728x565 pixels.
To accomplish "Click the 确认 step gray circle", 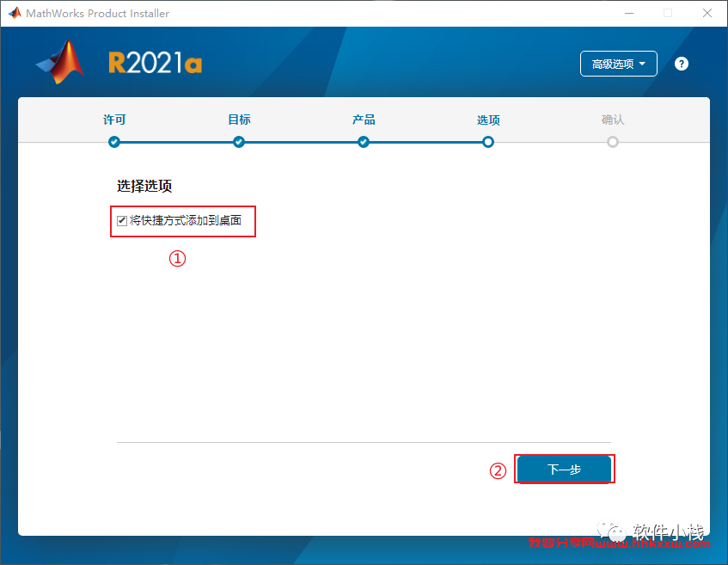I will (x=613, y=142).
